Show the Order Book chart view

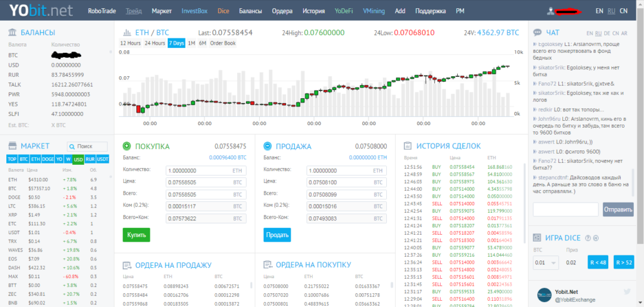[223, 43]
